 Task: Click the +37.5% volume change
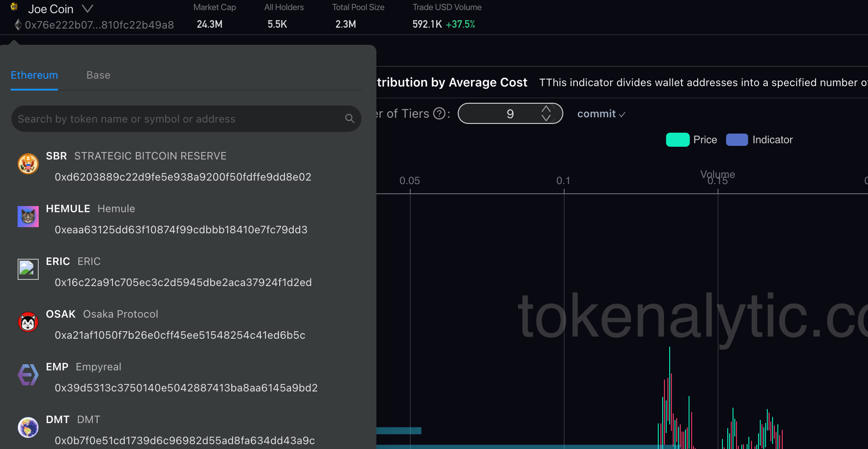click(460, 24)
